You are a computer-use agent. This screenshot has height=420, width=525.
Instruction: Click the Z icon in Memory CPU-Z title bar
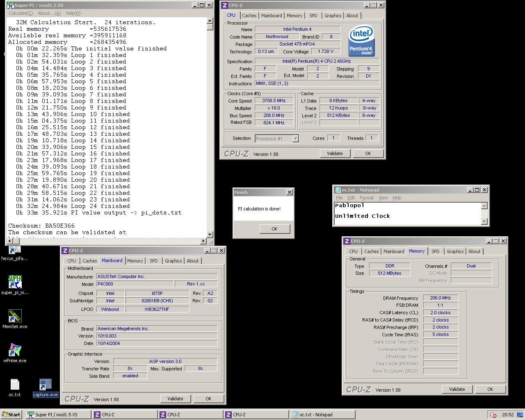347,241
